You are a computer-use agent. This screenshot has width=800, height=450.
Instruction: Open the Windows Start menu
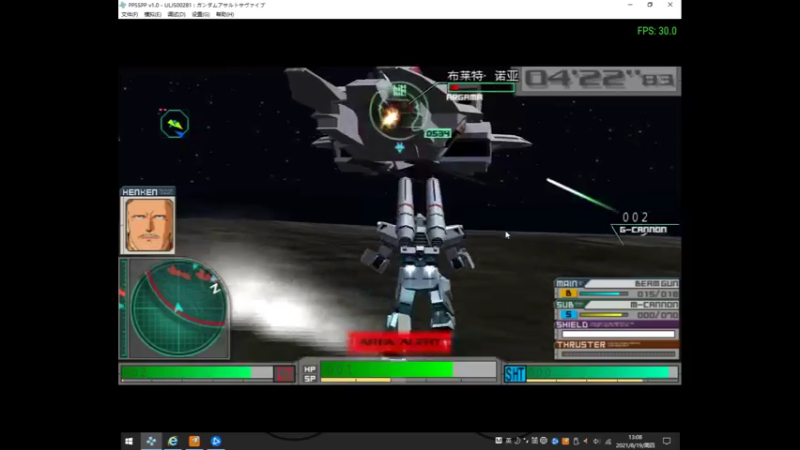click(x=129, y=441)
